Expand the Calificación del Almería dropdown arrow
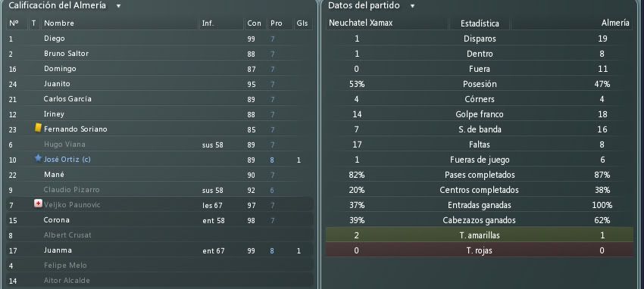Screen dimensions: 644x289 click(118, 6)
